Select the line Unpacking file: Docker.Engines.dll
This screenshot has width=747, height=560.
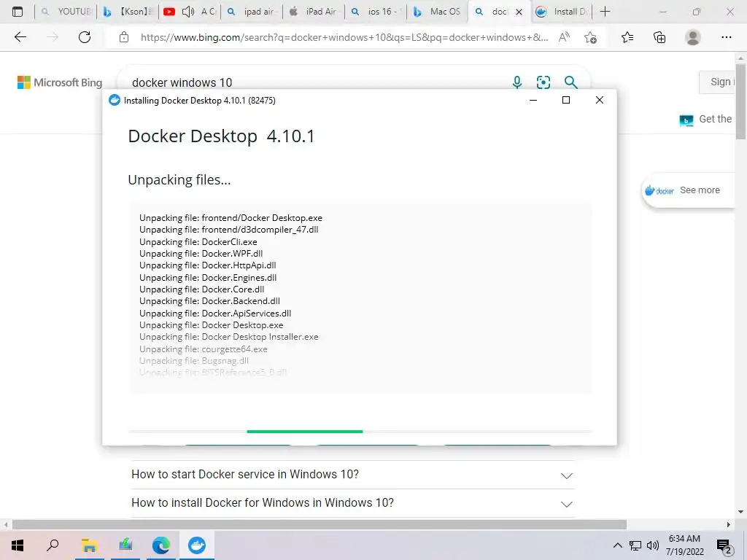208,278
